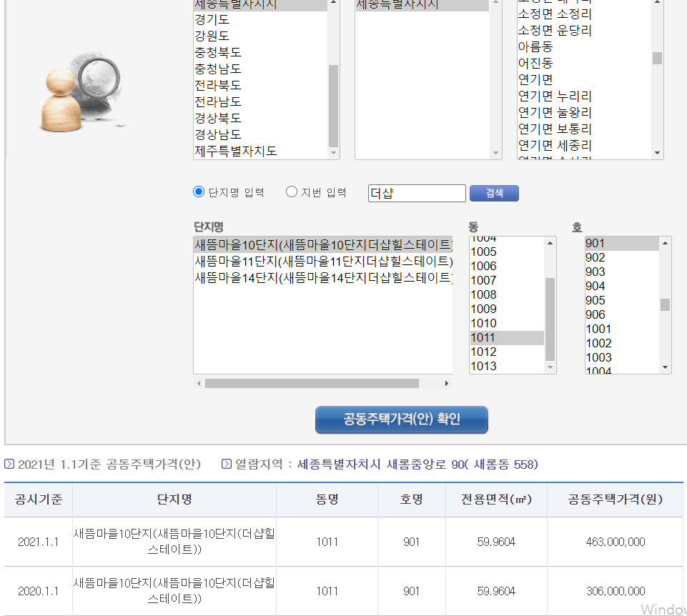Viewport: 687px width, 616px height.
Task: Select building 1009 in the 동 list
Action: click(507, 309)
